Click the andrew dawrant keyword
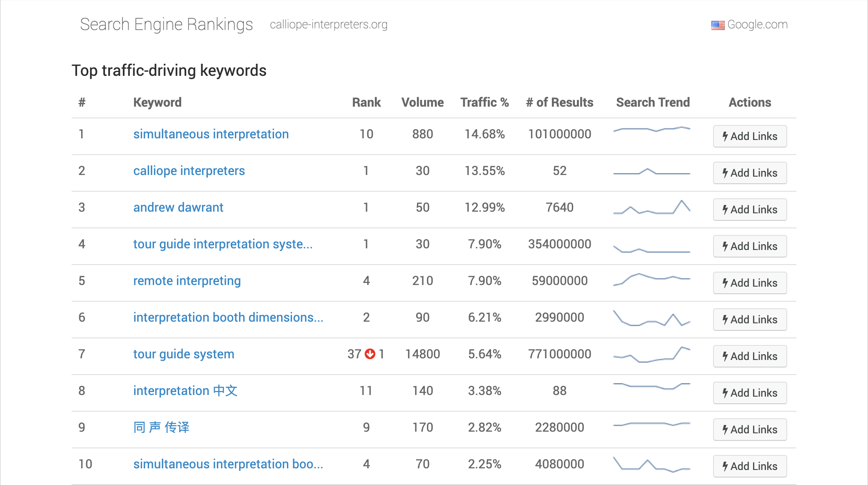 [x=178, y=207]
